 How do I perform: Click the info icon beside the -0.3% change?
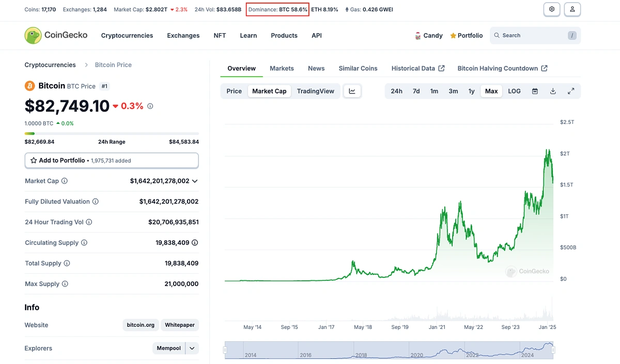pos(150,106)
